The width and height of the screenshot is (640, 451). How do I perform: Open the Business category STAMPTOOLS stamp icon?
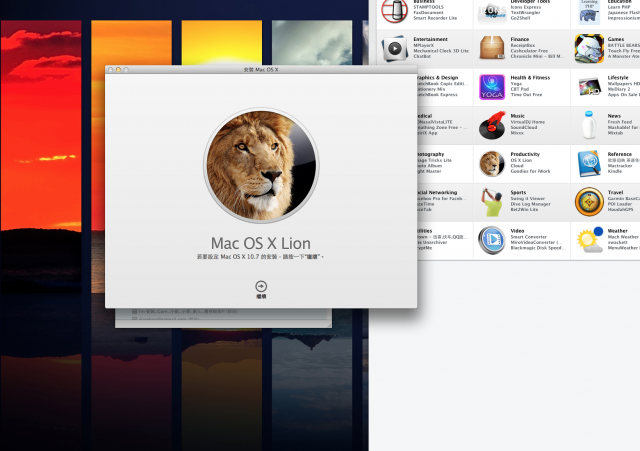pos(394,11)
